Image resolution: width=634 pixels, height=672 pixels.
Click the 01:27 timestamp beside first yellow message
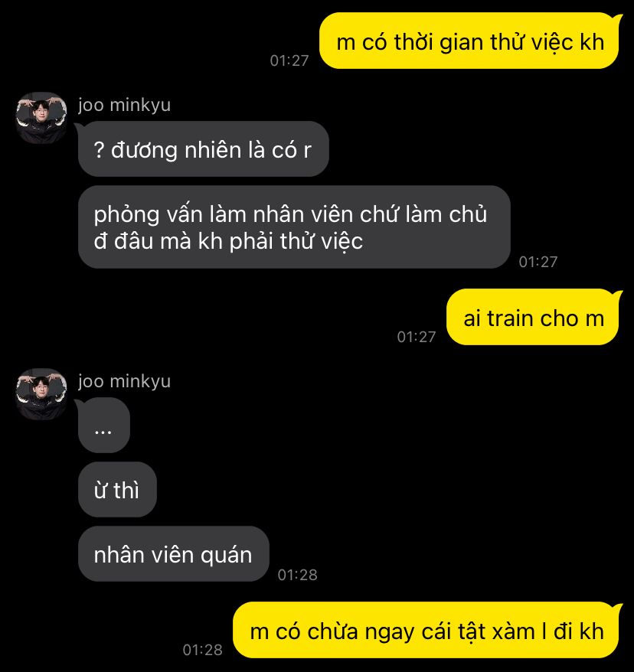(289, 61)
